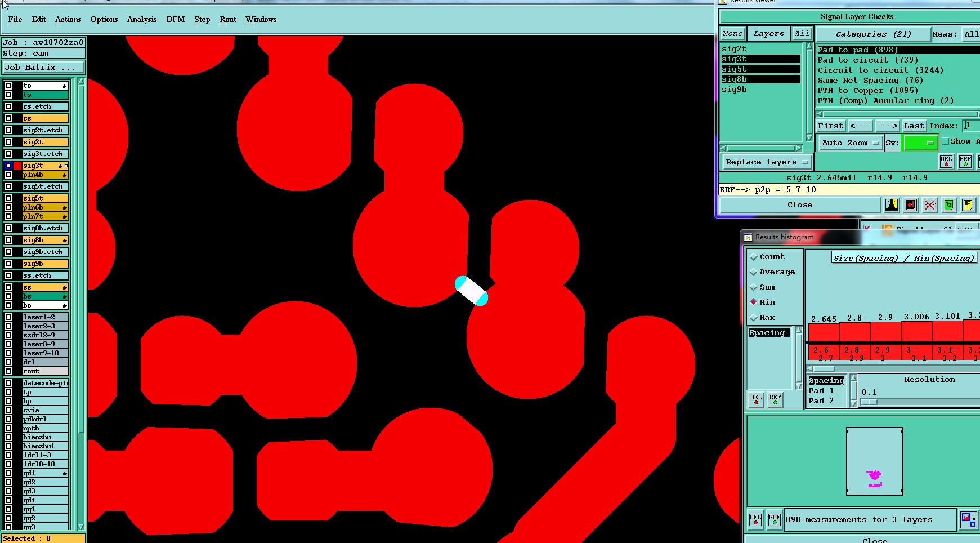Toggle visibility checkbox for layer drl
The height and width of the screenshot is (543, 980).
tap(8, 362)
